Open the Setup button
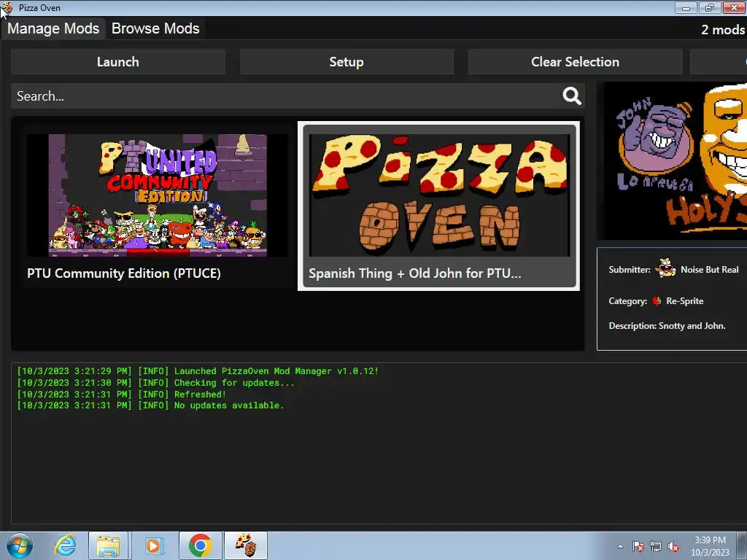Screen dimensions: 747x560 347,62
